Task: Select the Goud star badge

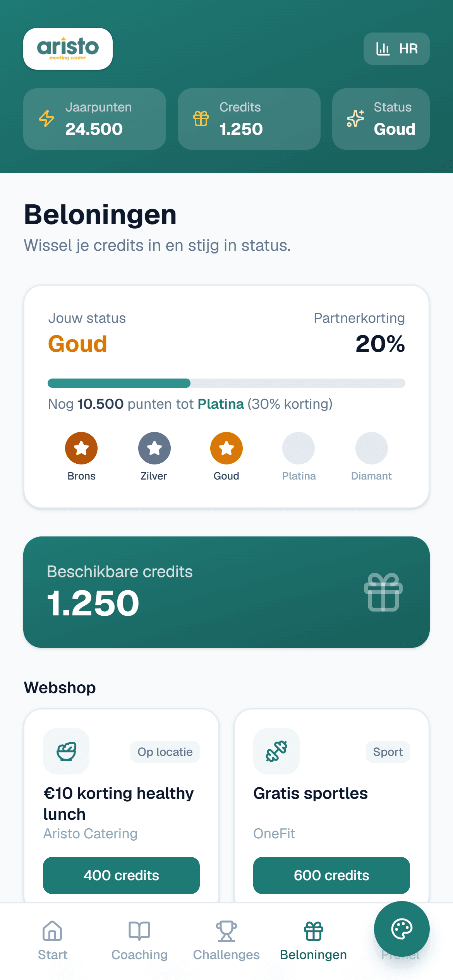Action: [226, 448]
